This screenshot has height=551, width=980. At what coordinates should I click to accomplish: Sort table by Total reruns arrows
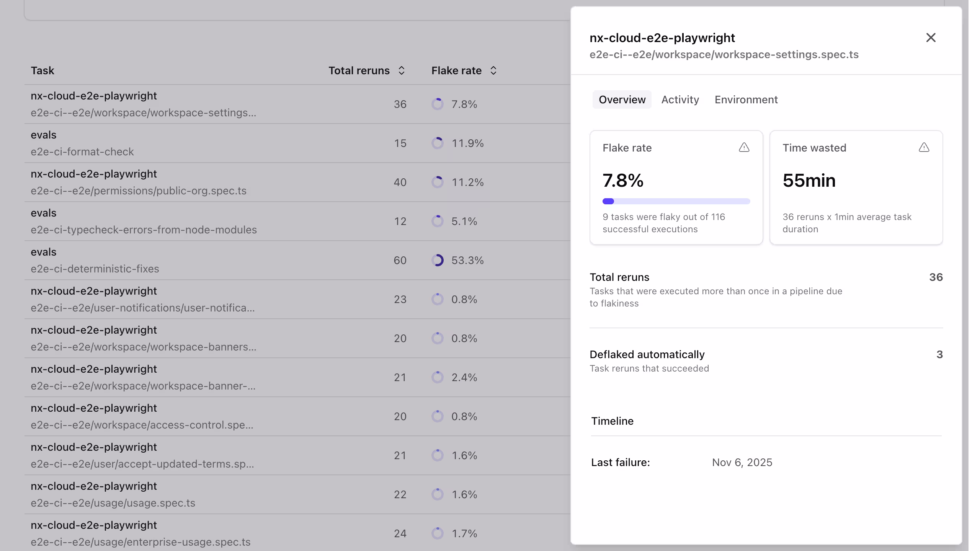401,70
